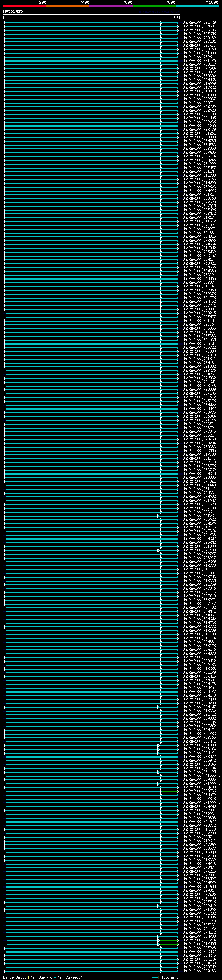Click the label UniRef100_C7QLS3

[x=199, y=971]
